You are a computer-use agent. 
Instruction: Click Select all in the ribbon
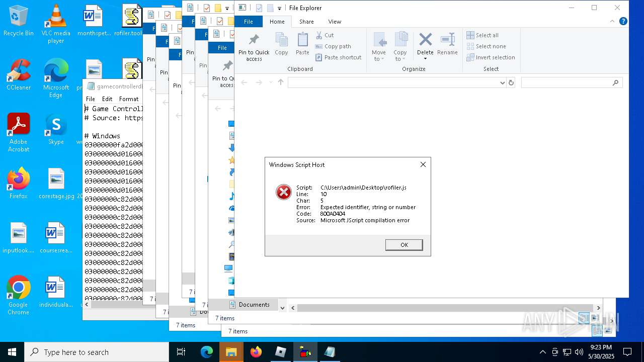[x=482, y=35]
